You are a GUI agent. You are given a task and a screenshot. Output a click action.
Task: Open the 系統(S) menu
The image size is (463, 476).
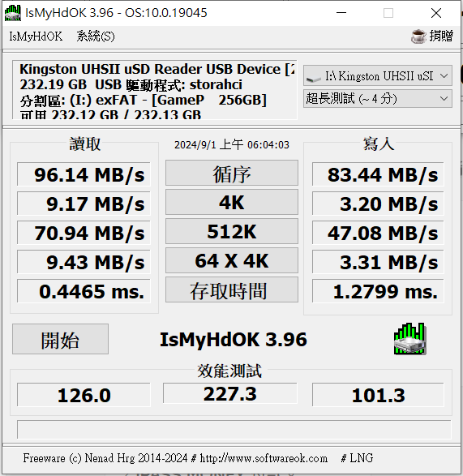[96, 36]
